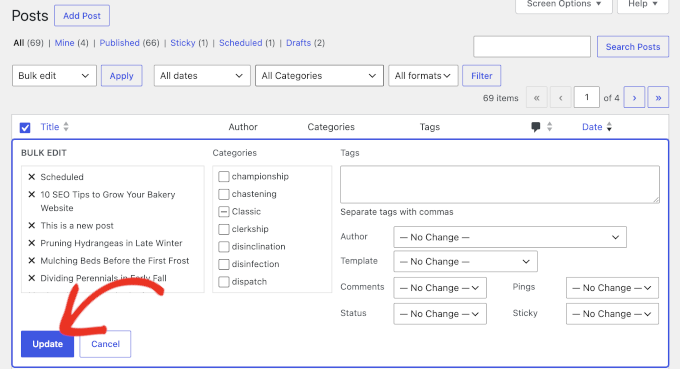Remove 'Mulching Beds' post from bulk edit

point(31,261)
